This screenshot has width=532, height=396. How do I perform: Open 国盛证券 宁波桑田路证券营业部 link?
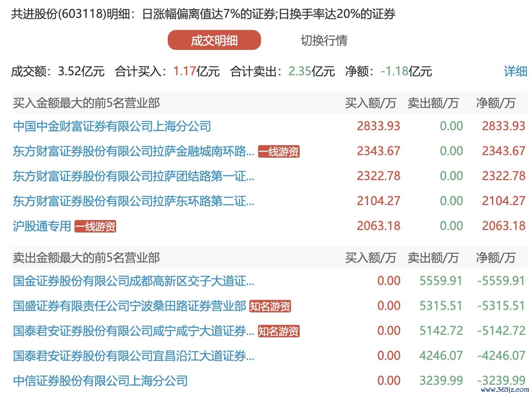click(129, 306)
